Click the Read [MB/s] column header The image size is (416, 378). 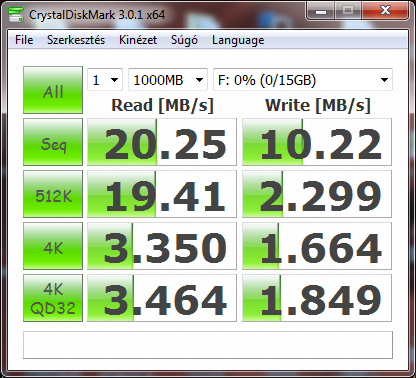tap(162, 106)
